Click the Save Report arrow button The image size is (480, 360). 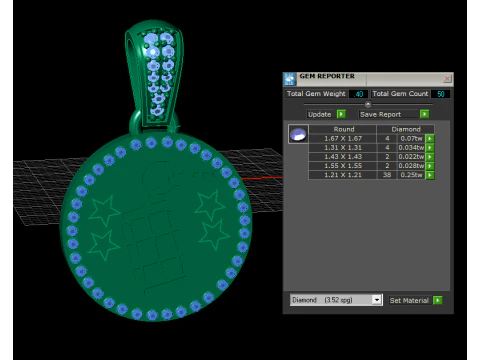pos(424,114)
